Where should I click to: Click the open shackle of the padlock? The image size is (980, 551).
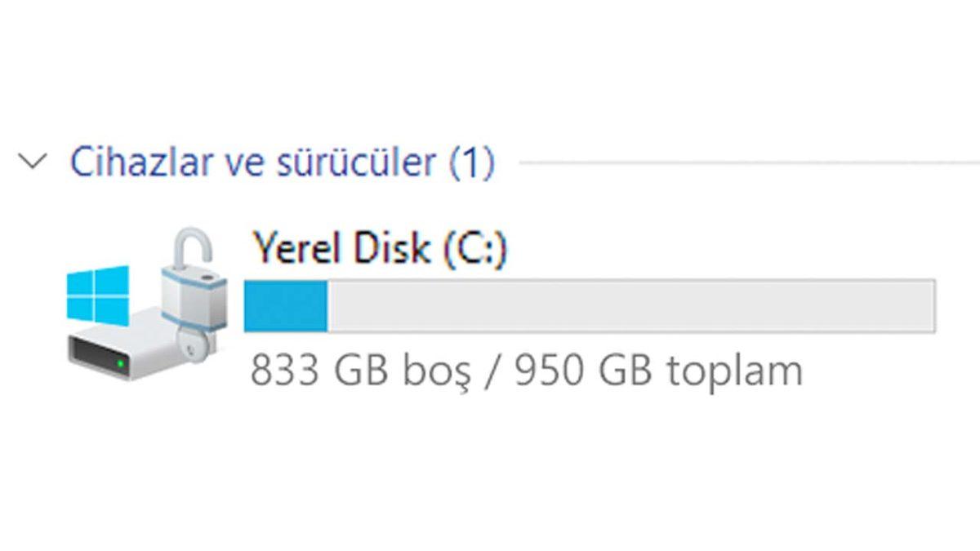190,247
